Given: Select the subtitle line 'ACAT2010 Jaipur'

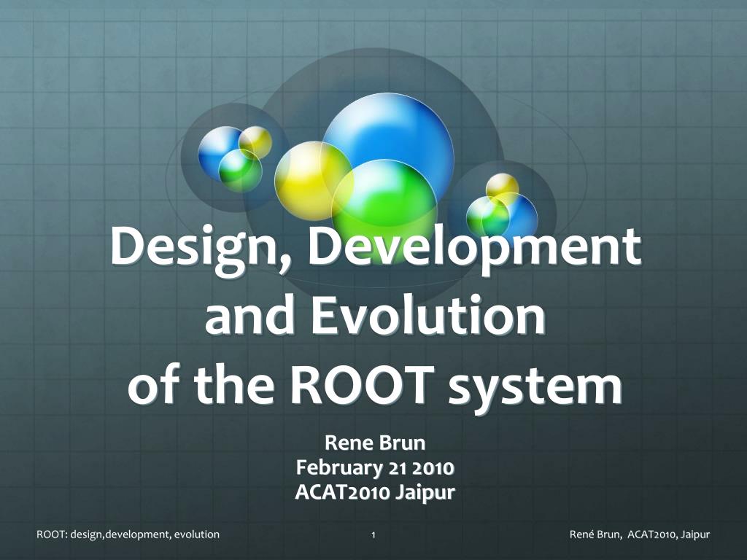Looking at the screenshot, I should pos(375,492).
